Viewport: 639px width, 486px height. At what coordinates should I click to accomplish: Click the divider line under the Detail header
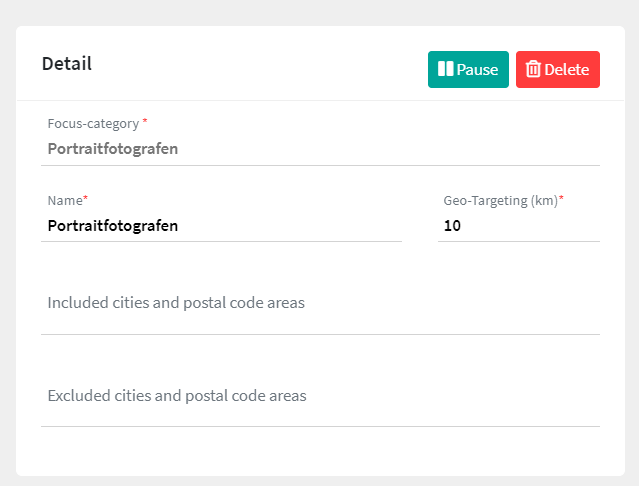(x=320, y=100)
